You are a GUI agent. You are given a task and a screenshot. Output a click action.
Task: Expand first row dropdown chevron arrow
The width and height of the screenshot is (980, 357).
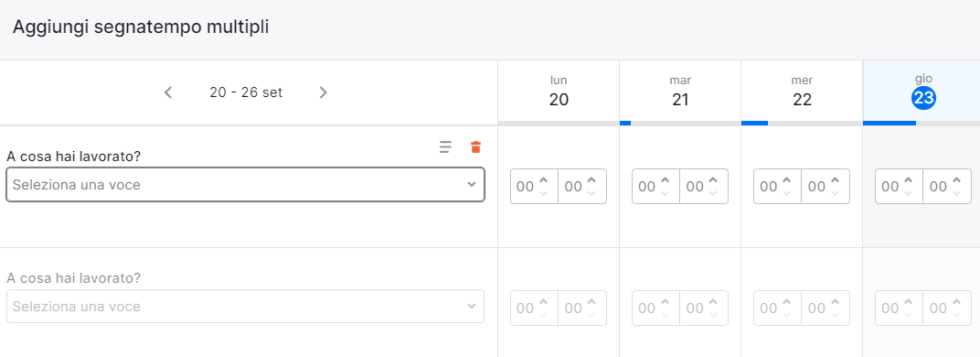click(x=471, y=185)
